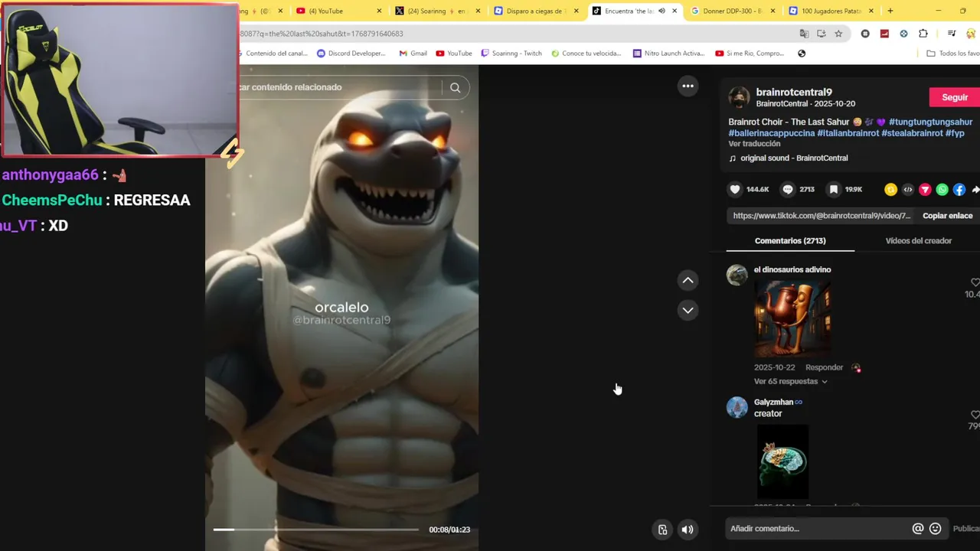The width and height of the screenshot is (980, 551).
Task: Like the video with the heart icon
Action: click(x=735, y=189)
